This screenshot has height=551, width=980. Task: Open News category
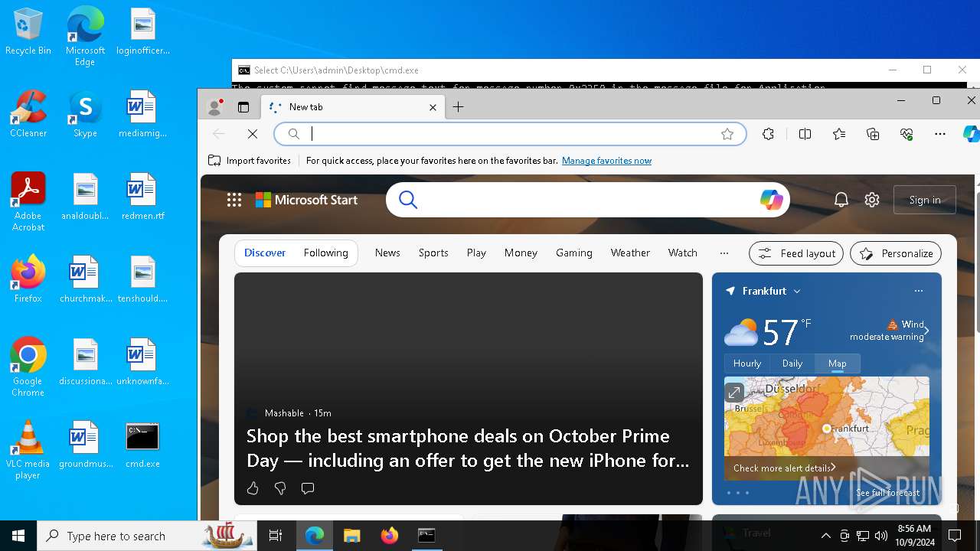[x=387, y=253]
